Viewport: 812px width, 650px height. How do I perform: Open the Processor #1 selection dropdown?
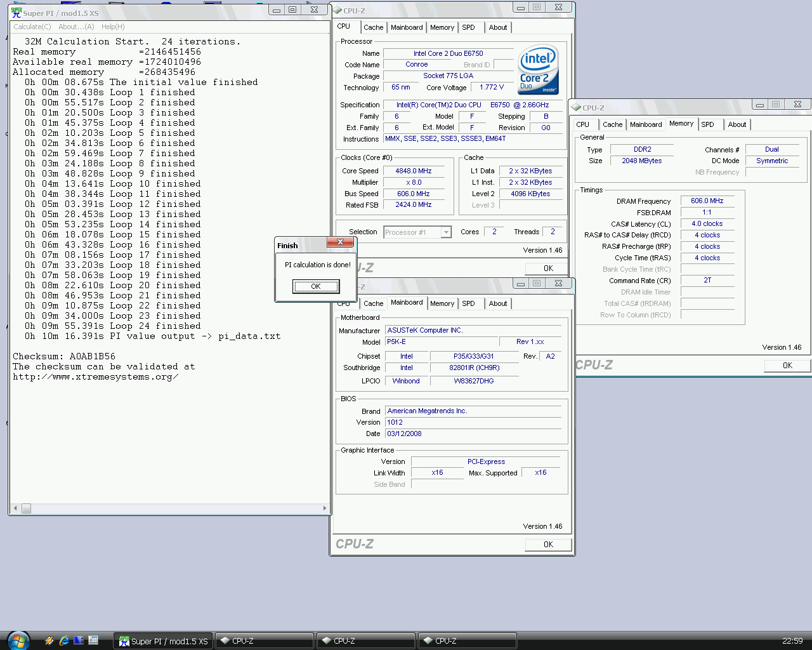446,232
